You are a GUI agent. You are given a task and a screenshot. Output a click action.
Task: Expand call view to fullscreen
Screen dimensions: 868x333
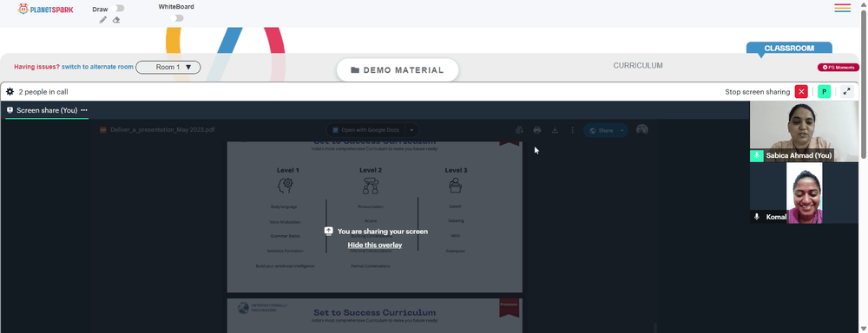pos(846,92)
